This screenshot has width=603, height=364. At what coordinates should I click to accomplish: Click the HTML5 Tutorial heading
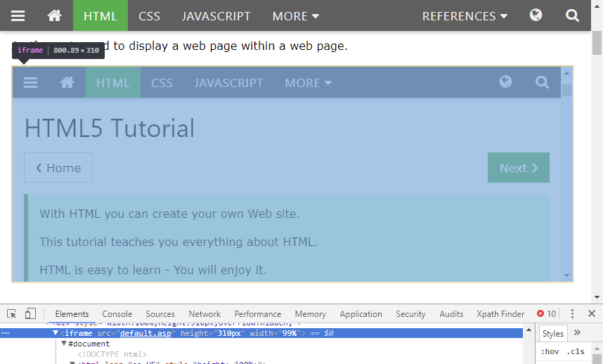(110, 128)
